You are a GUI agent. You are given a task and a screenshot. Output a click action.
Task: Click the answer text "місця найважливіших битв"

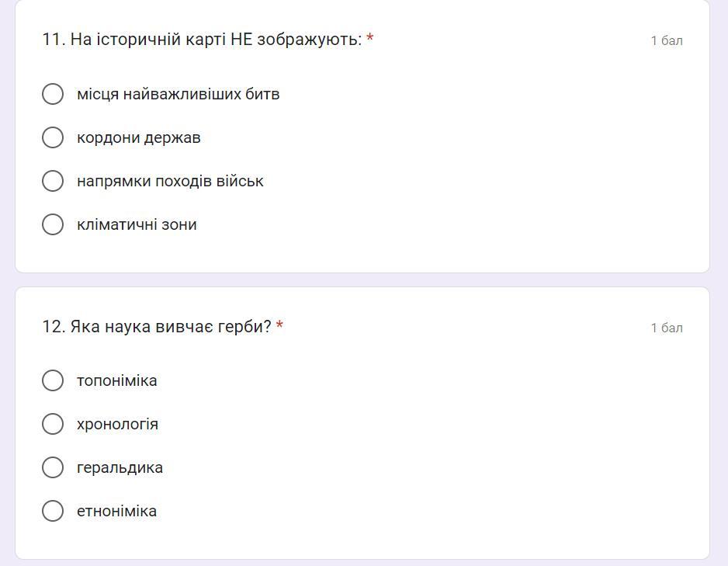(179, 94)
